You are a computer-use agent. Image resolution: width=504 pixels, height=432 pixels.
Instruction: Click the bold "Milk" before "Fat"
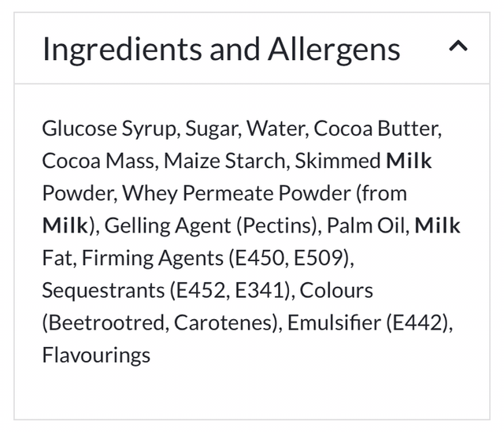437,225
